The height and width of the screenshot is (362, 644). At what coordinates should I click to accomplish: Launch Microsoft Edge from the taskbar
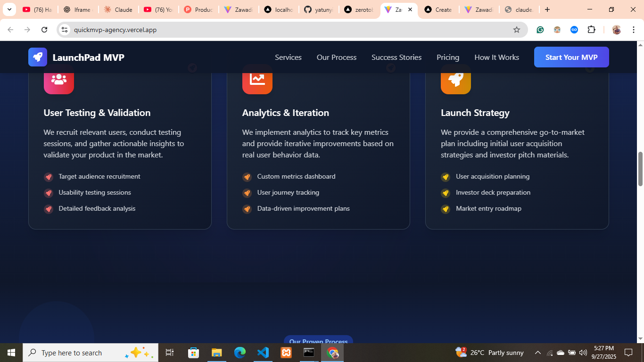coord(240,353)
